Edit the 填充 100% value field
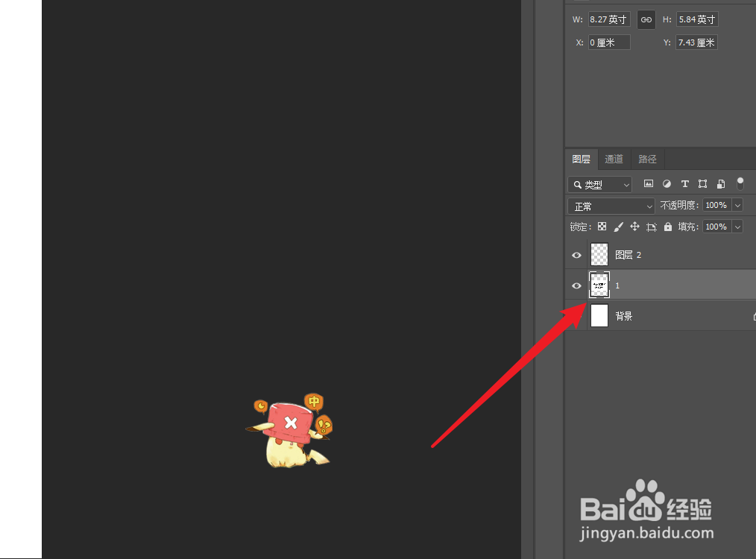 716,227
